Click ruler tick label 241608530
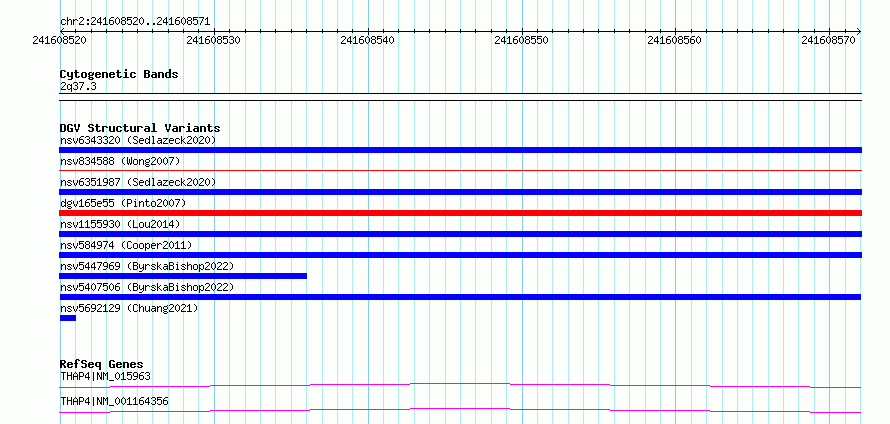Viewport: 890px width, 424px height. [x=213, y=40]
